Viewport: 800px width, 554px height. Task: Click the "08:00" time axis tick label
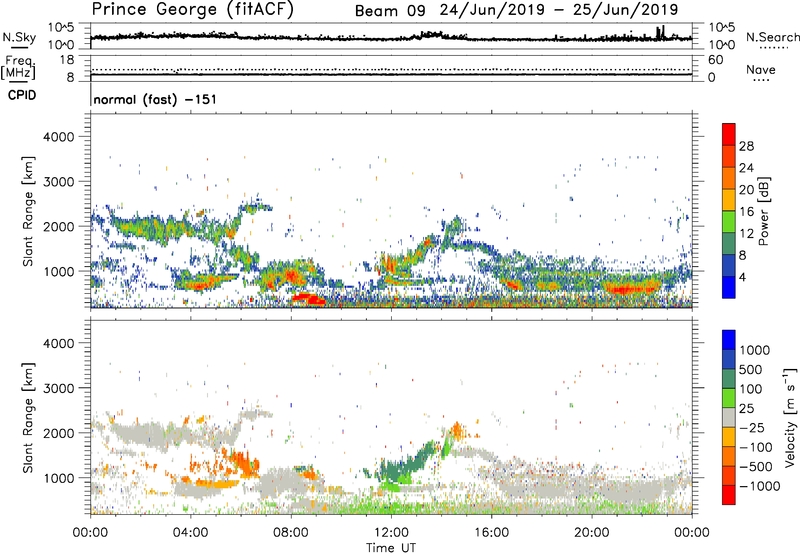[291, 533]
